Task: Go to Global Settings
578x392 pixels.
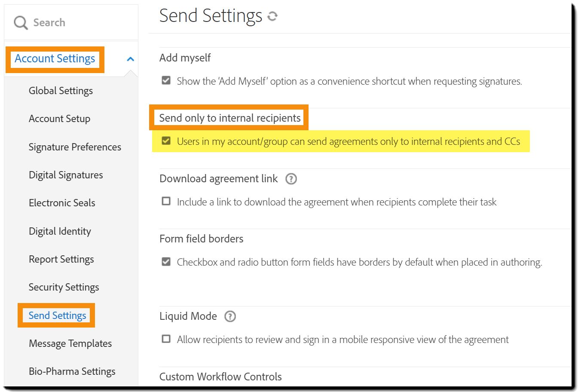Action: coord(61,91)
